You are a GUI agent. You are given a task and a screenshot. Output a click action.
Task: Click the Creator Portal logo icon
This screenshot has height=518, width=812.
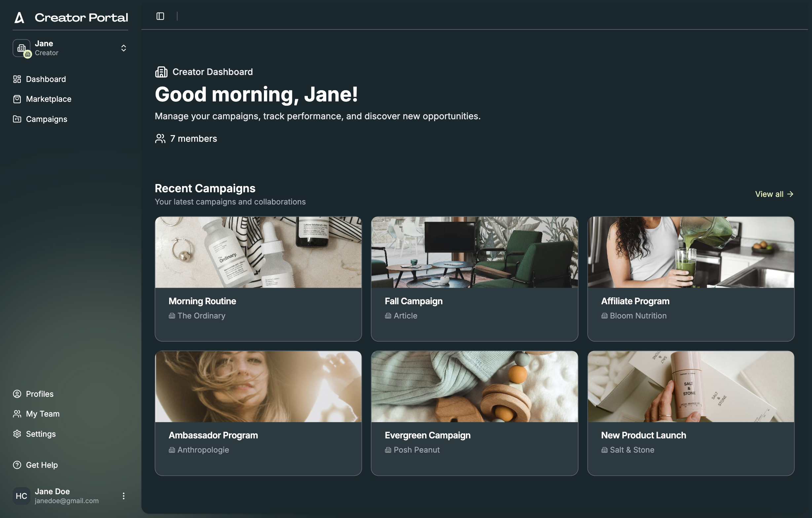[19, 18]
